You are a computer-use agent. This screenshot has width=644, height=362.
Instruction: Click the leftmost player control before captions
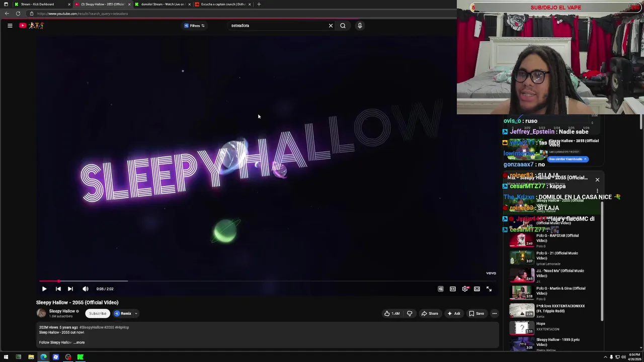click(x=441, y=289)
